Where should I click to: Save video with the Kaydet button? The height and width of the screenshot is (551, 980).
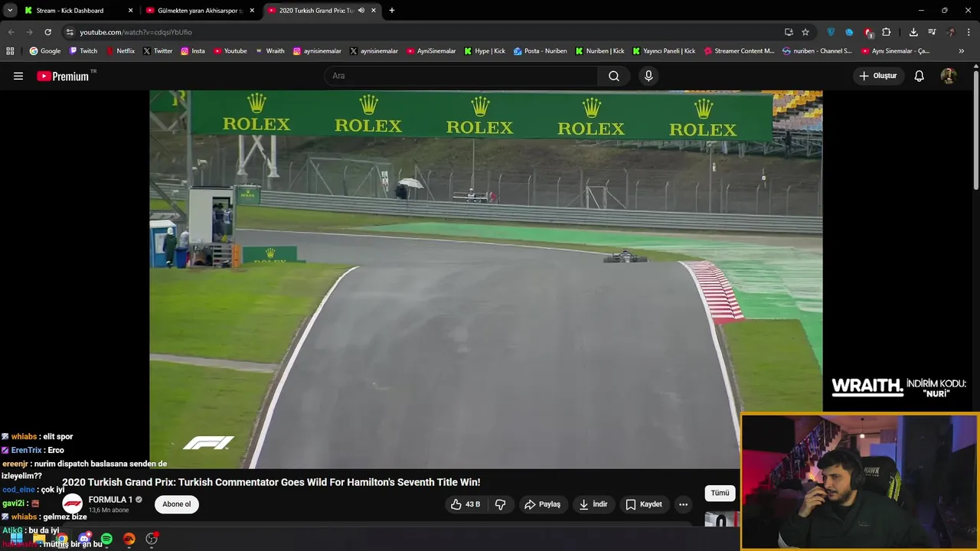pyautogui.click(x=644, y=504)
